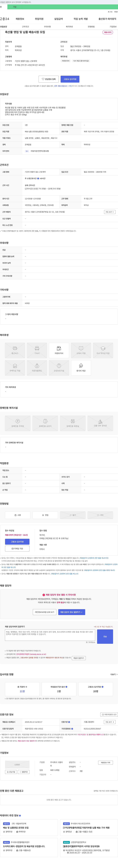Click info icon beside 취업알선기관 알선
The width and height of the screenshot is (118, 868).
66,687
